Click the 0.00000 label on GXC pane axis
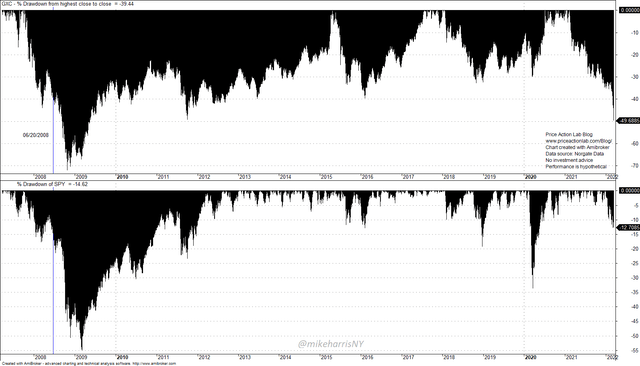Screen dimensions: 640x366 click(x=629, y=10)
